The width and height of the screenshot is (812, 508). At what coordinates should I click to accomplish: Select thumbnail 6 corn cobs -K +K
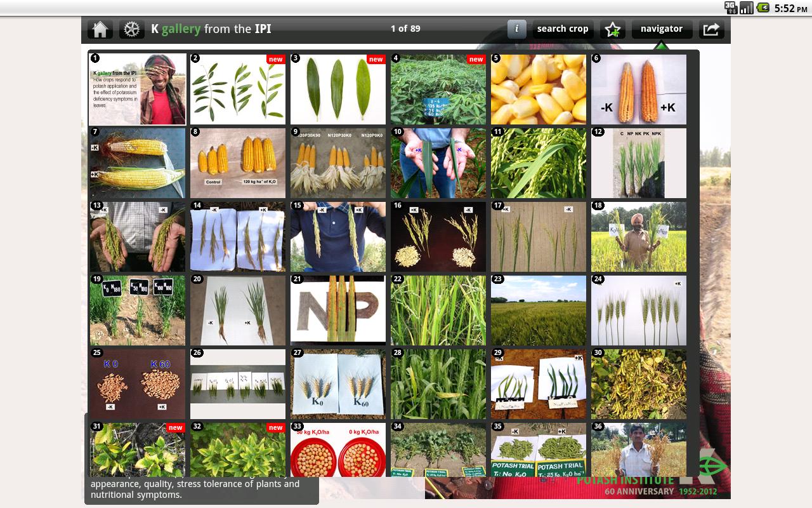639,90
